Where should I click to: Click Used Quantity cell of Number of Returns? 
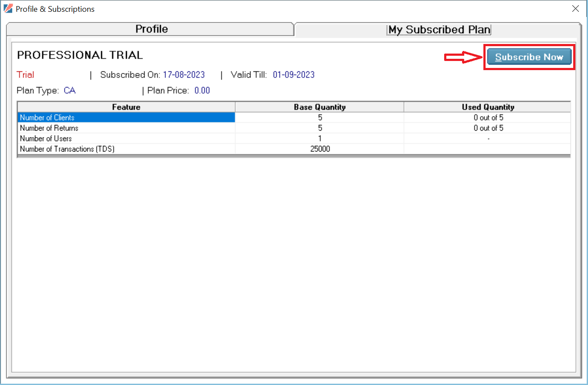point(487,128)
